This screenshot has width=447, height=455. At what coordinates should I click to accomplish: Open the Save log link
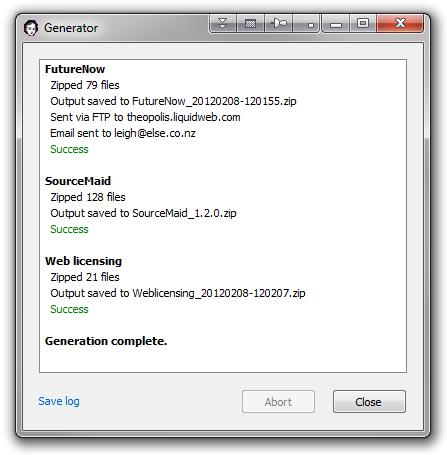point(59,401)
